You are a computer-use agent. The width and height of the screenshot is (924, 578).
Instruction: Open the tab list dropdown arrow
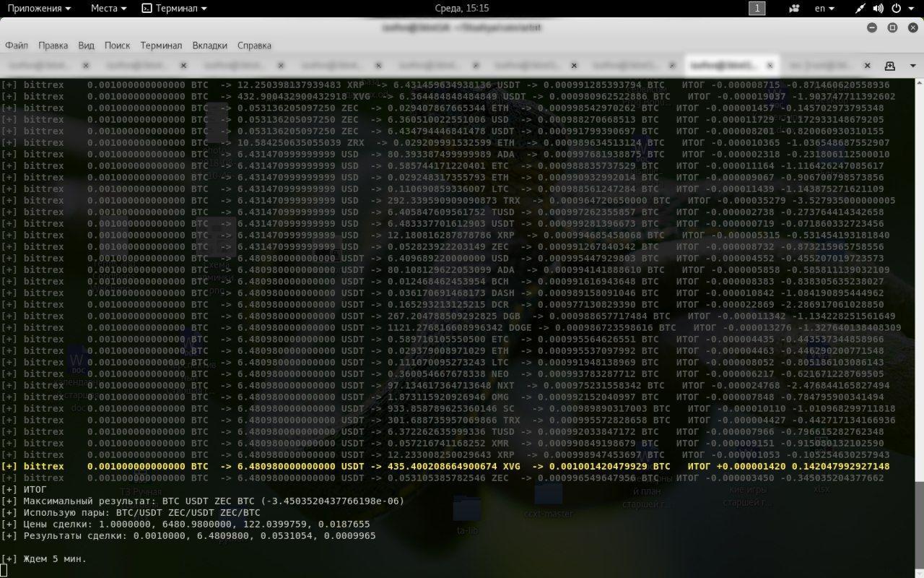tap(912, 65)
